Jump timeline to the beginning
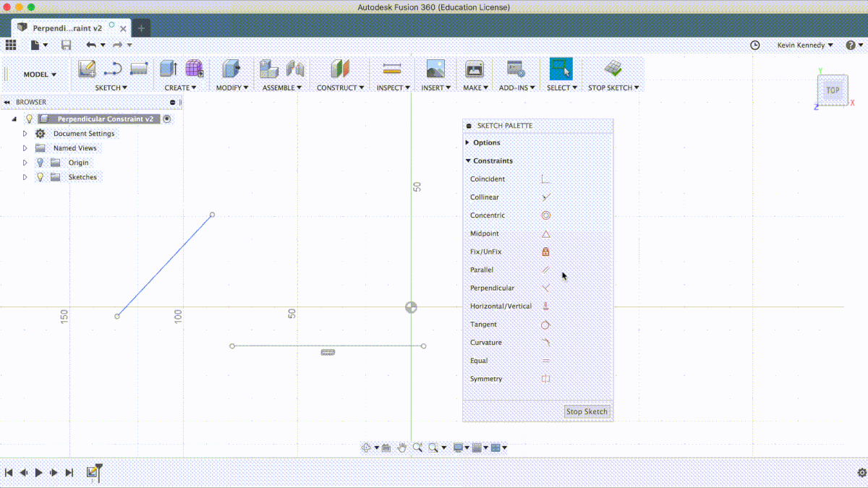The image size is (868, 488). pos(9,473)
